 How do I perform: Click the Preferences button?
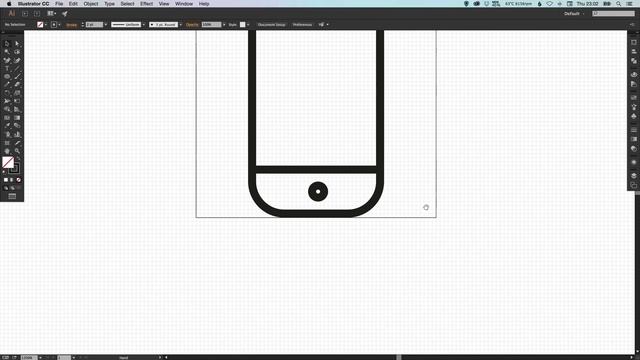click(302, 24)
